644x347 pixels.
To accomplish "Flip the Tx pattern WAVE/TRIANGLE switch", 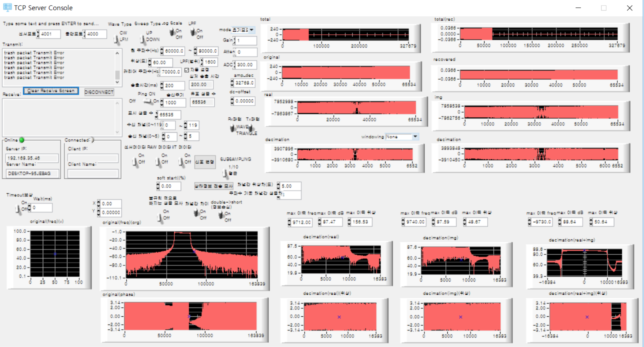I will 251,128.
